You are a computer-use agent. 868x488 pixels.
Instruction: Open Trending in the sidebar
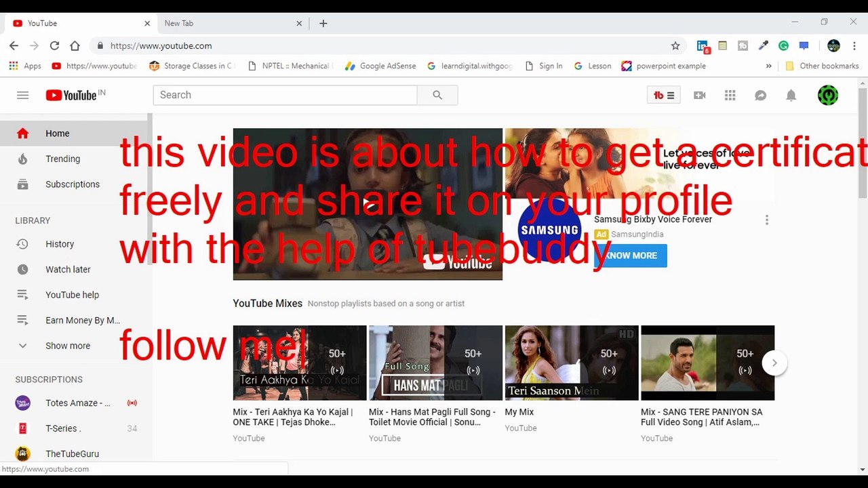74,159
